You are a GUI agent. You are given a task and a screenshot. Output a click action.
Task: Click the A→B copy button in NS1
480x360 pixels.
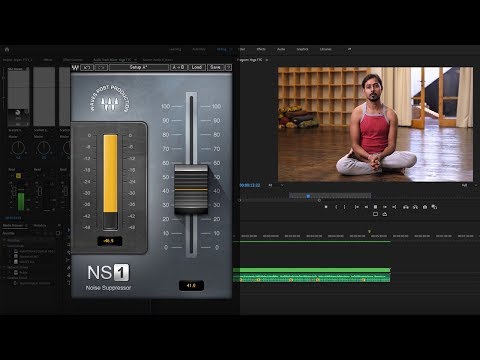[x=179, y=67]
